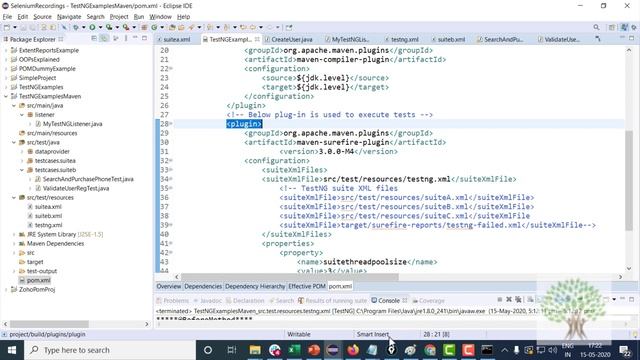Image resolution: width=640 pixels, height=360 pixels.
Task: Open the Window menu
Action: point(160,17)
